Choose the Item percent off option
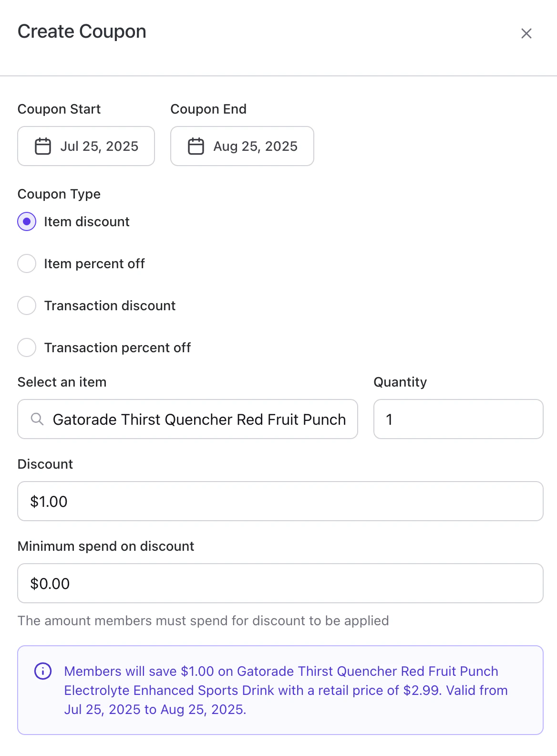The image size is (557, 756). [27, 263]
